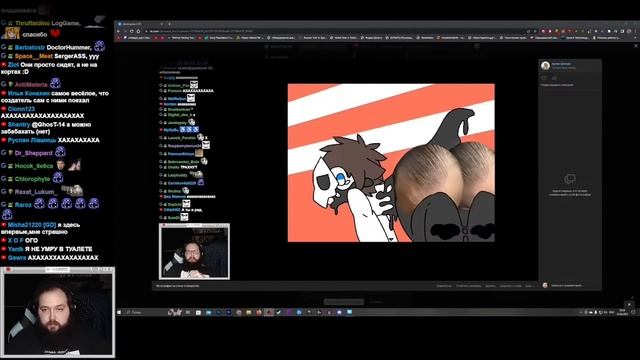Viewport: 640px width, 360px height.
Task: Click the taskbar clock
Action: (622, 312)
